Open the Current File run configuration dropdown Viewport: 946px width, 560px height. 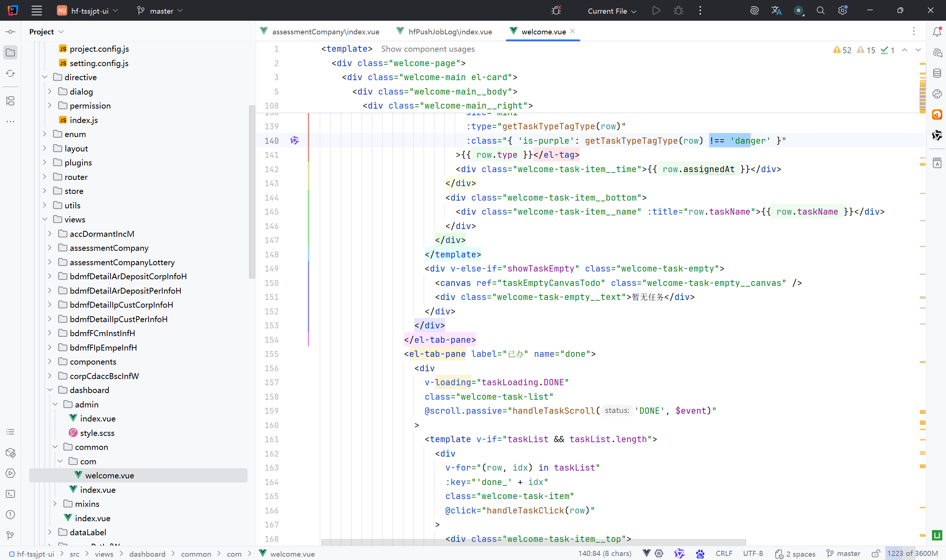612,11
